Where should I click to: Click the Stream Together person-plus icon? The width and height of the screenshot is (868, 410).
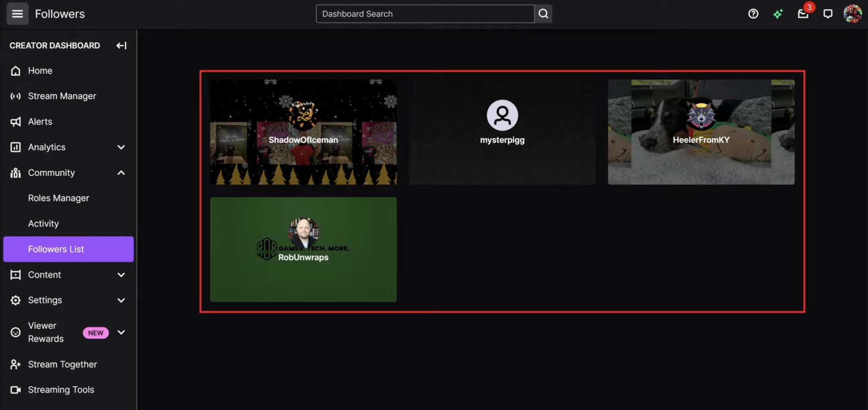click(x=16, y=364)
